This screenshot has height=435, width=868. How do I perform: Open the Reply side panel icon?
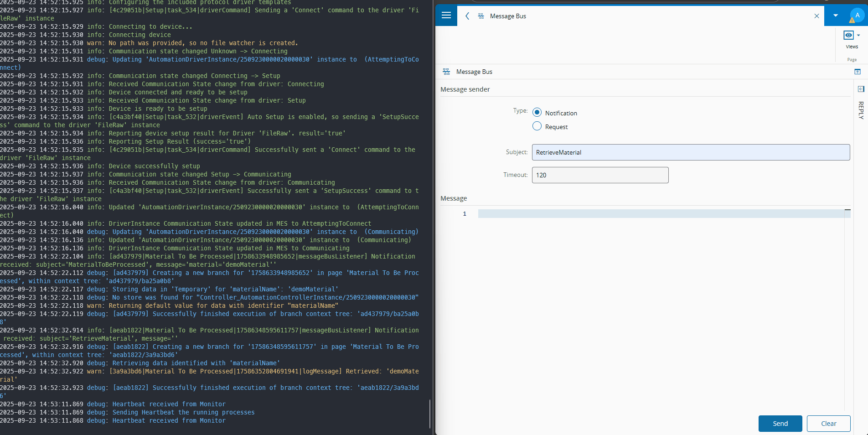861,89
